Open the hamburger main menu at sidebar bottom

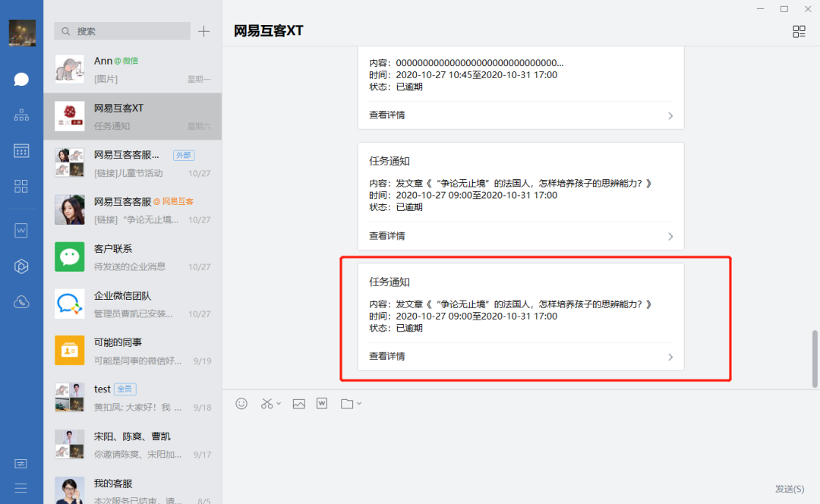[21, 488]
